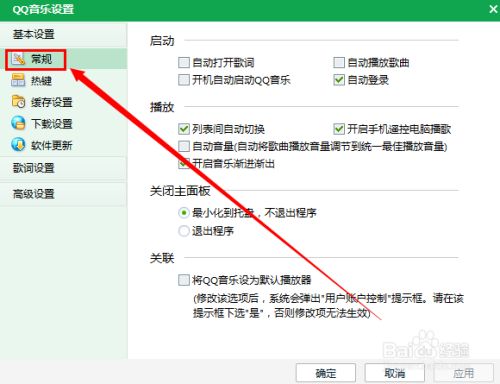Toggle 开启音乐渐进渐出 checkbox

[x=184, y=164]
